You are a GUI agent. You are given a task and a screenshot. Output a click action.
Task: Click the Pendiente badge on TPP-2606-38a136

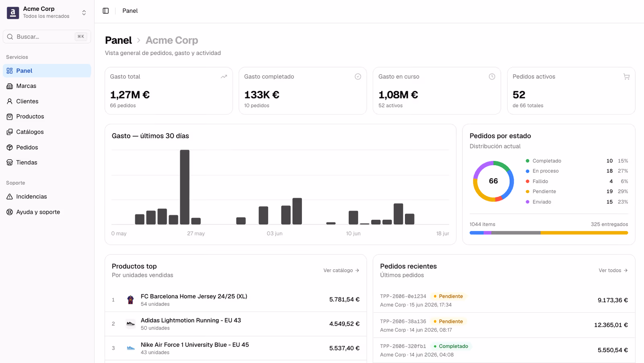448,321
